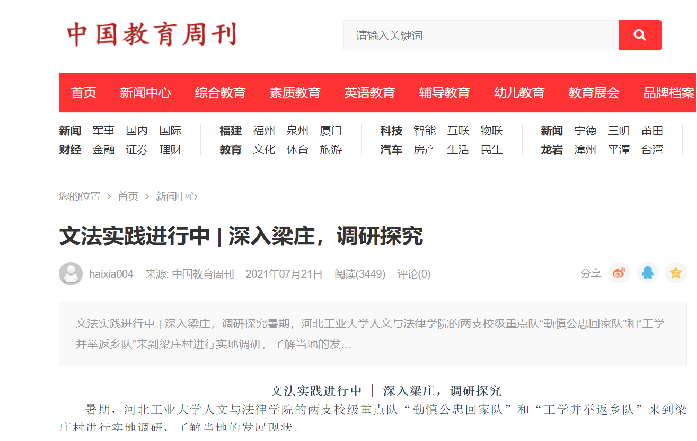Click the 汽车 category link

coord(391,150)
